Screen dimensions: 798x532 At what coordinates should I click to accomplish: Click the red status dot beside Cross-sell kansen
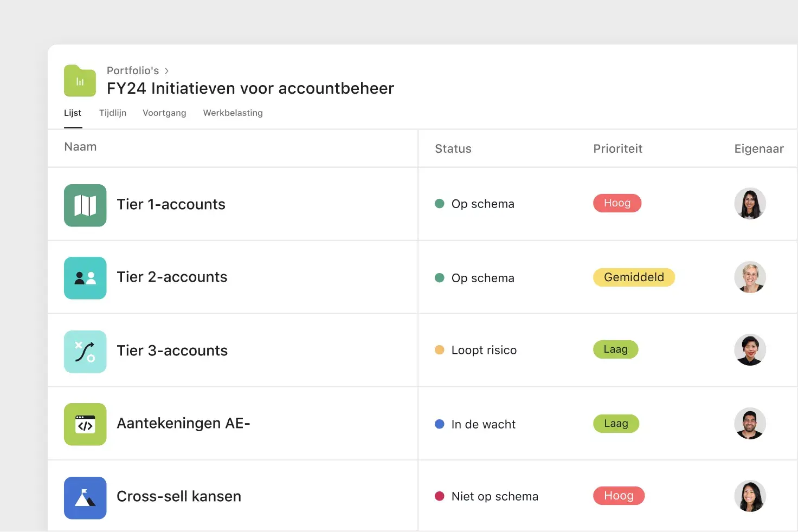[x=440, y=495]
